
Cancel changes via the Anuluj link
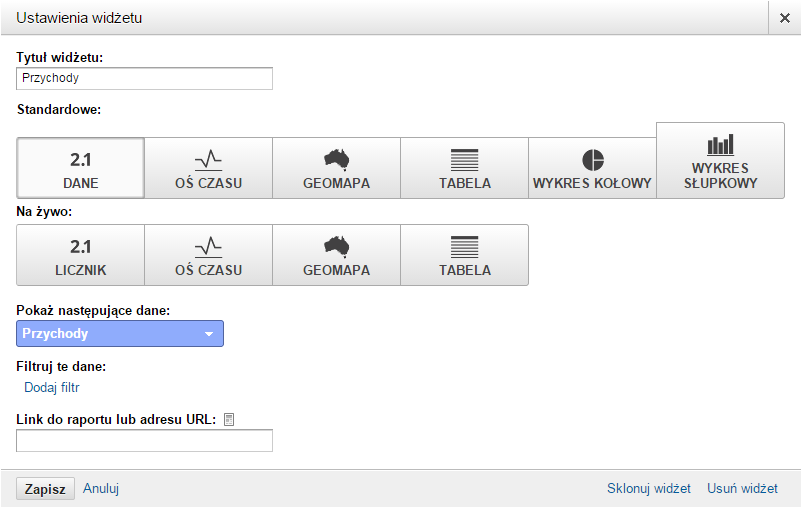point(101,488)
